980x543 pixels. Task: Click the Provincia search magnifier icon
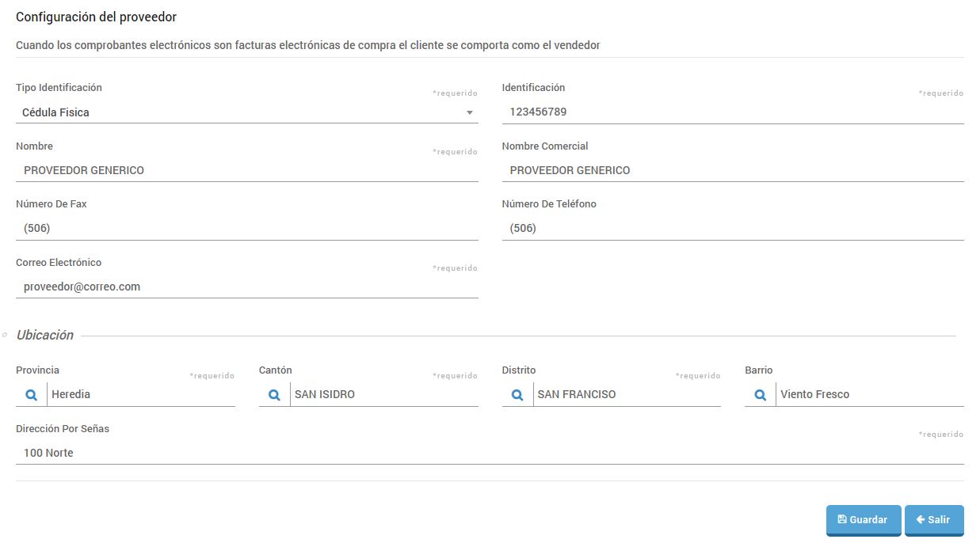(x=31, y=395)
